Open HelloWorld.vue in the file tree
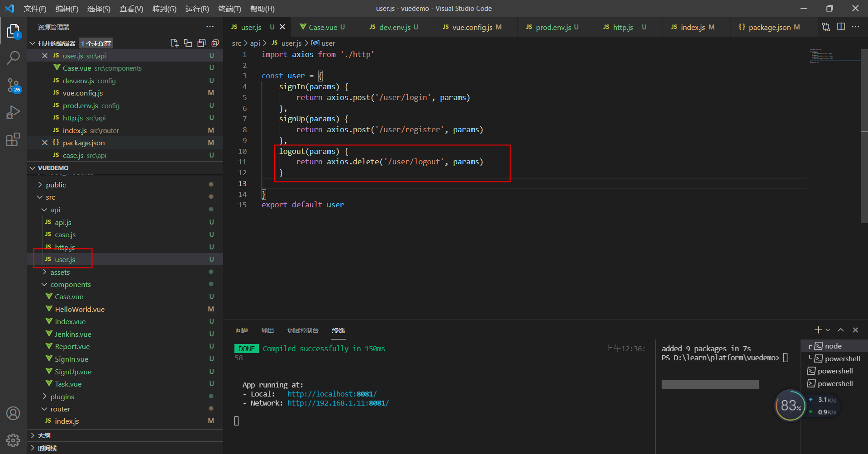Viewport: 868px width, 454px height. (x=80, y=309)
